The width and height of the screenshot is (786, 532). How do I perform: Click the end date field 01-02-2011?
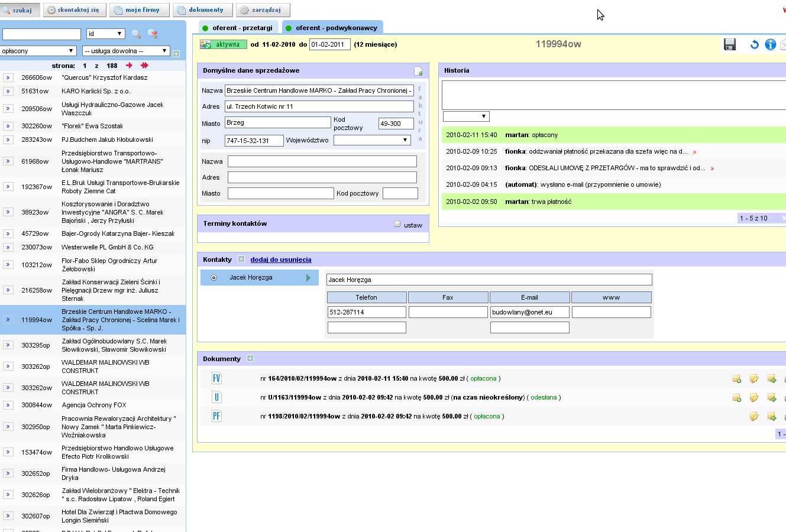tap(329, 44)
